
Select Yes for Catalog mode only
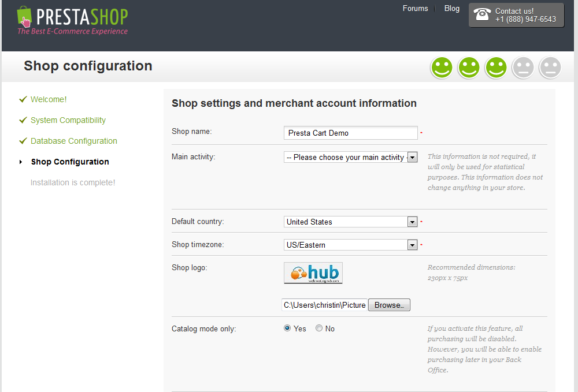point(287,328)
